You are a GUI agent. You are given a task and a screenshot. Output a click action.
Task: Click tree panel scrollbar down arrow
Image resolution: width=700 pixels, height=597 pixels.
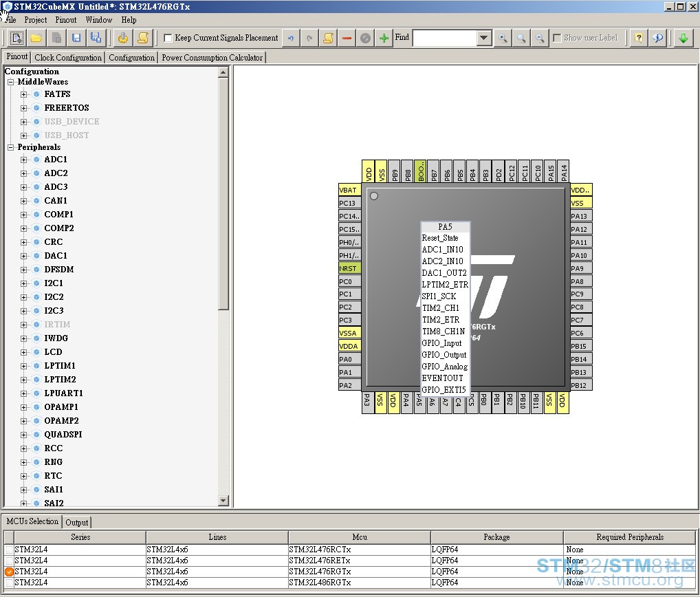coord(223,501)
